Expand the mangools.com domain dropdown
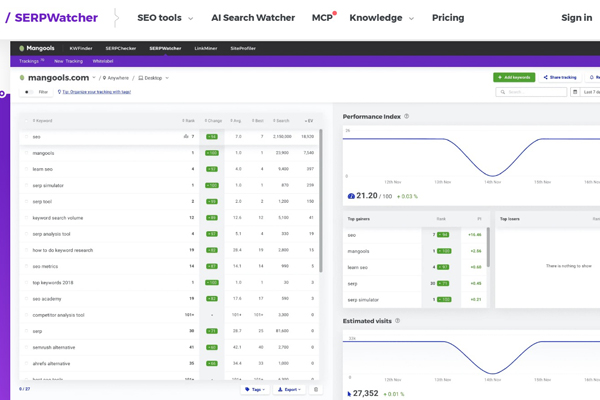This screenshot has width=600, height=400. (94, 78)
